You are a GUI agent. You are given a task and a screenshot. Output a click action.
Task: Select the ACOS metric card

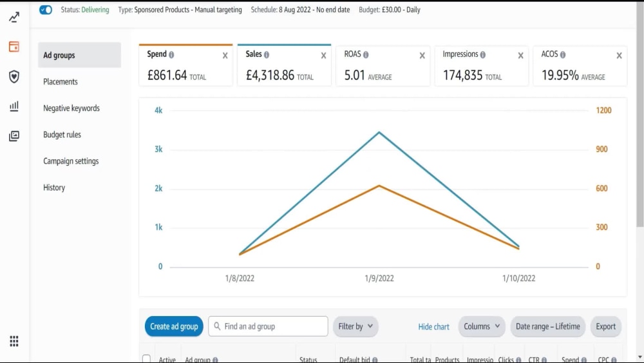pyautogui.click(x=580, y=66)
